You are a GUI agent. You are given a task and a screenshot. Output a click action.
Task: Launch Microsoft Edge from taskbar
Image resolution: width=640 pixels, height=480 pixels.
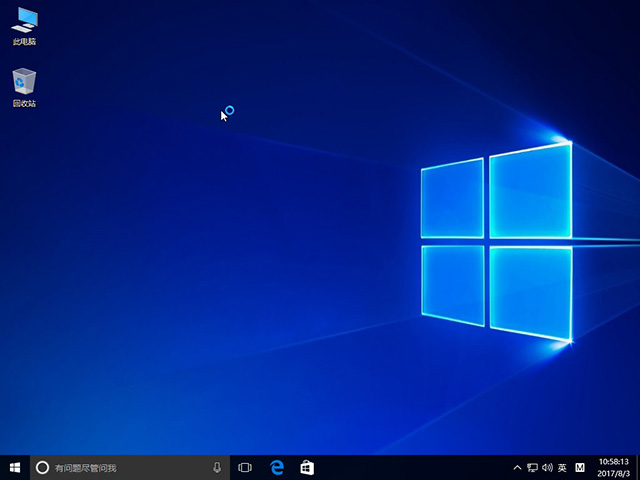point(277,467)
